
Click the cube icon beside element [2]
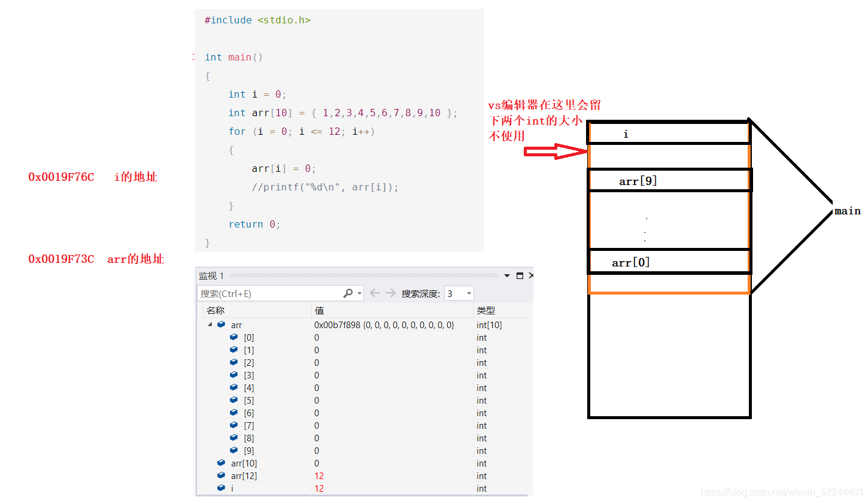click(234, 362)
